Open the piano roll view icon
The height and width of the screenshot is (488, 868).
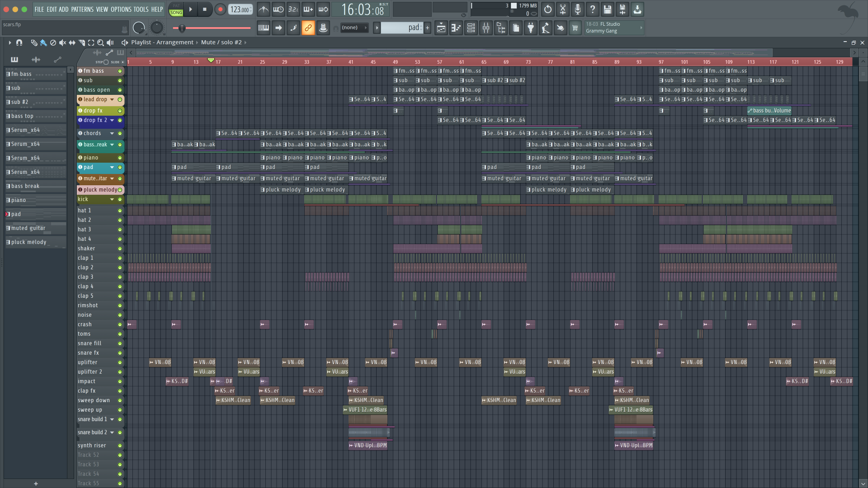456,28
